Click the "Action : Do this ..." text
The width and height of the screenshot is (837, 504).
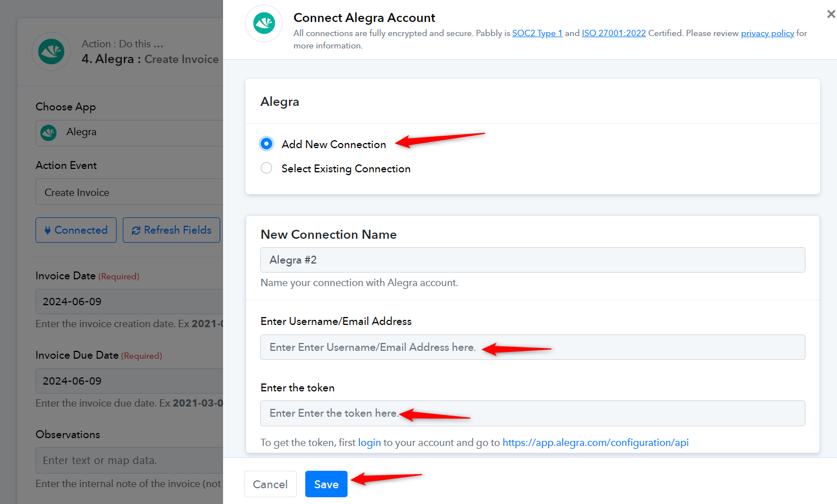[122, 44]
